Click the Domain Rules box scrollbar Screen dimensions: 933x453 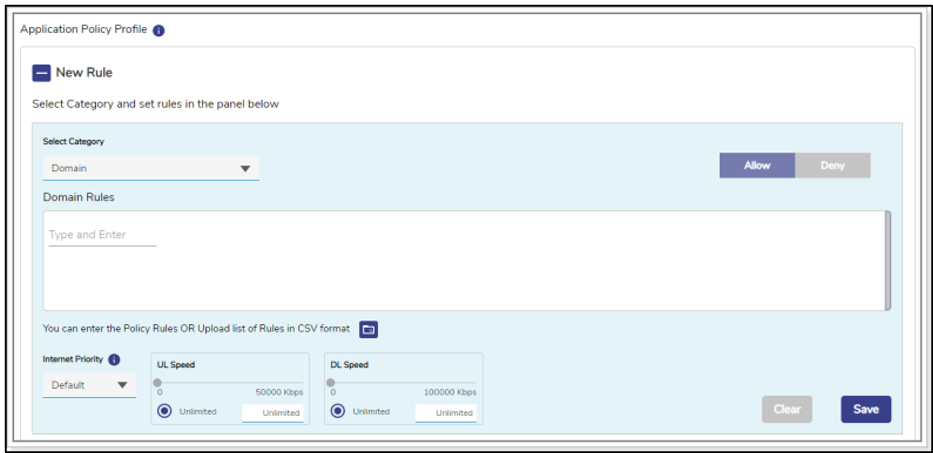tap(887, 260)
